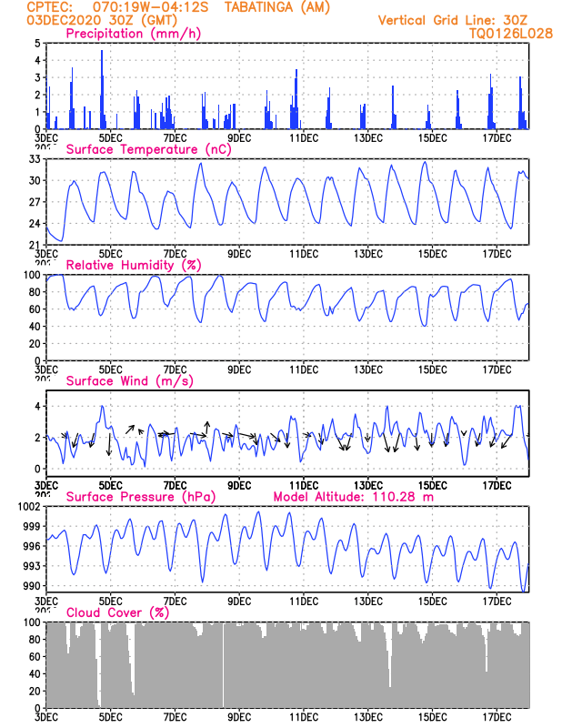The image size is (562, 728).
Task: Click the Vertical Grid Line: 30Z text
Action: (452, 19)
